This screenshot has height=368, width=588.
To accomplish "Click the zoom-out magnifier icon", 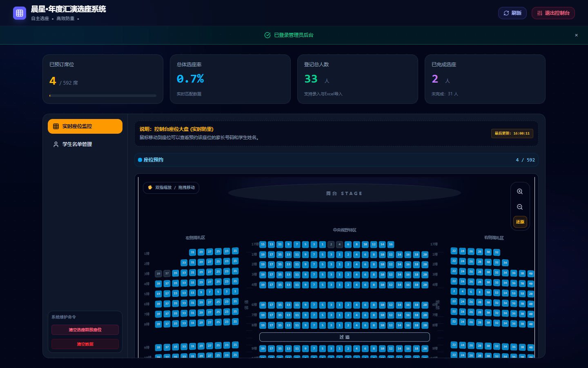I will pos(520,207).
